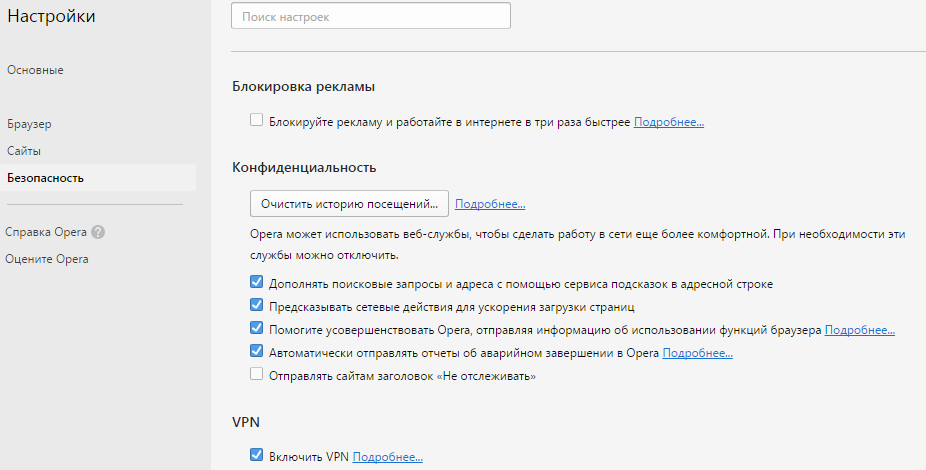Disable Предсказывать сетевые действия checkbox

256,305
